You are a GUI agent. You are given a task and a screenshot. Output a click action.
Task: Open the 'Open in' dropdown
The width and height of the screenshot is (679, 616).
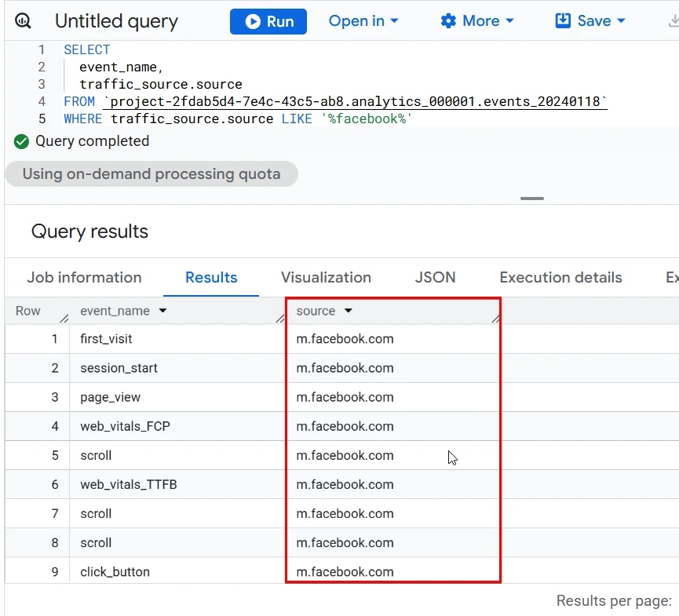[363, 20]
